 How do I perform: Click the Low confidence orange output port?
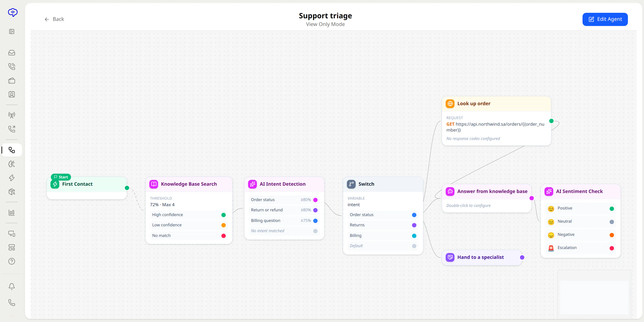224,225
